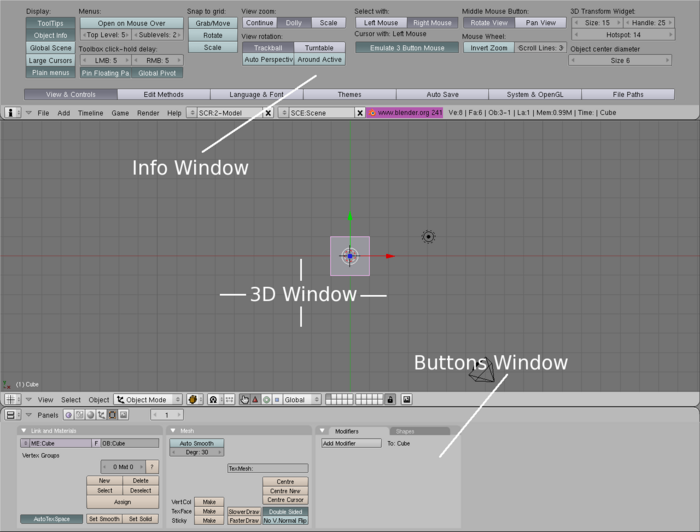Toggle the Global Scene option
This screenshot has width=700, height=532.
pyautogui.click(x=50, y=48)
